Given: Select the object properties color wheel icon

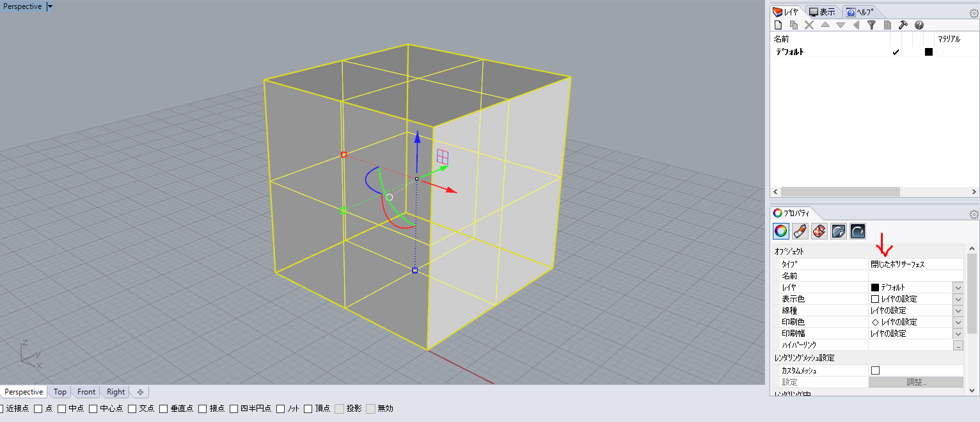Looking at the screenshot, I should pos(781,231).
